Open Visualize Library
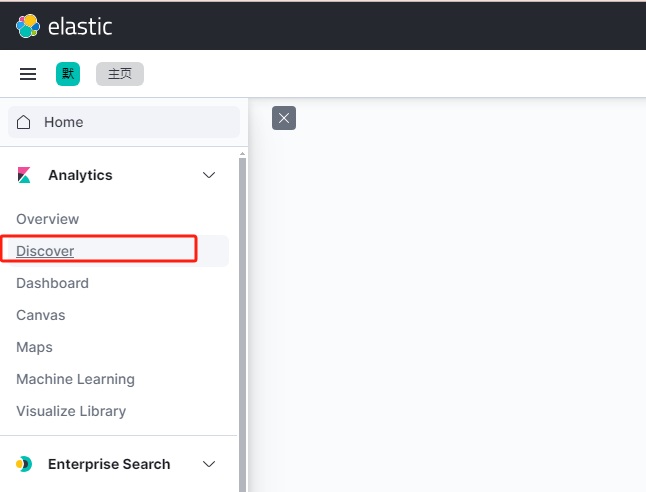The image size is (646, 492). click(x=71, y=411)
